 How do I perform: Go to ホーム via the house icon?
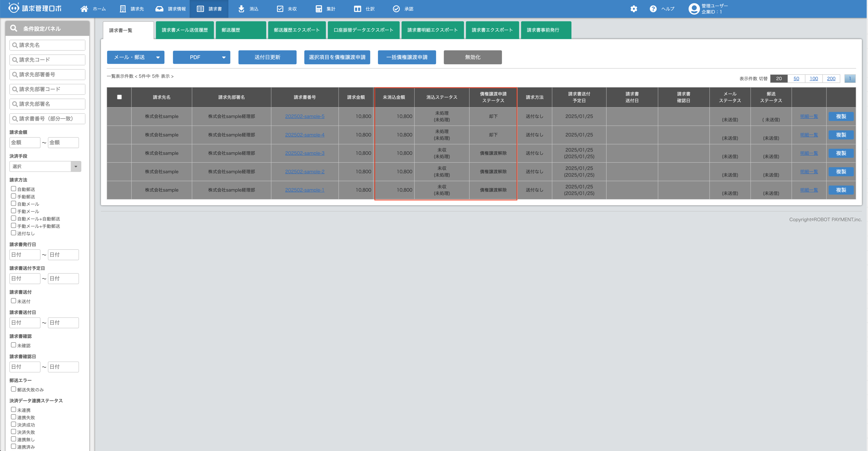pos(84,9)
